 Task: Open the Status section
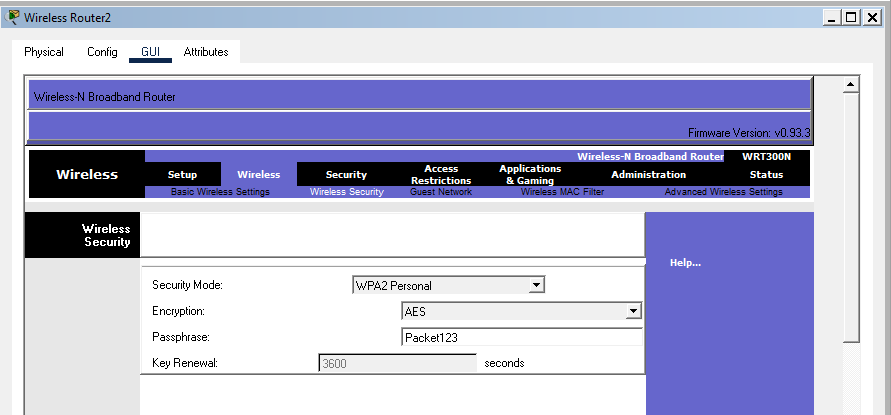pyautogui.click(x=766, y=175)
